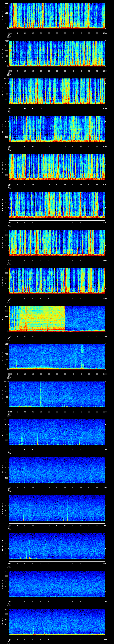Click the red spike near 17s in 9:20:00 panel
This screenshot has width=114, height=644.
(37, 243)
